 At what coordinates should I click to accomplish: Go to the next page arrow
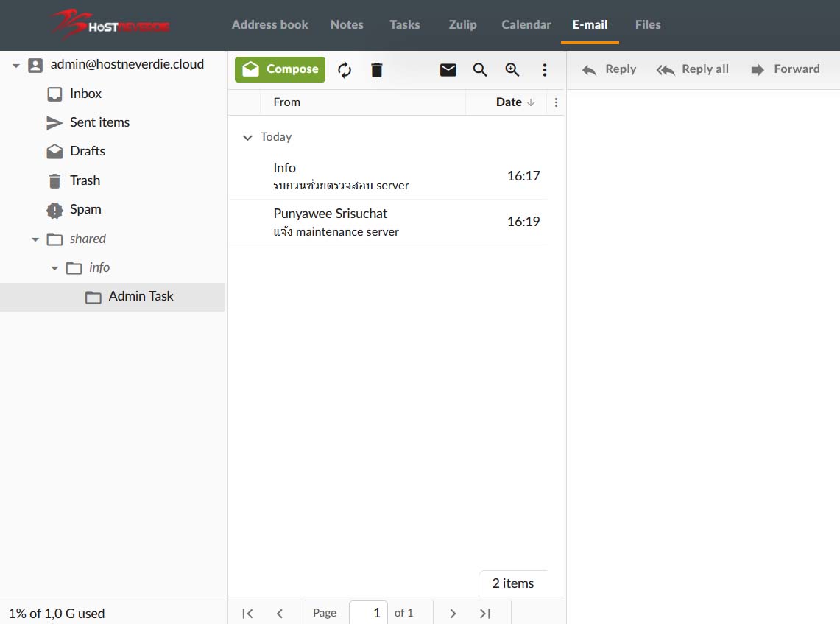(x=453, y=613)
